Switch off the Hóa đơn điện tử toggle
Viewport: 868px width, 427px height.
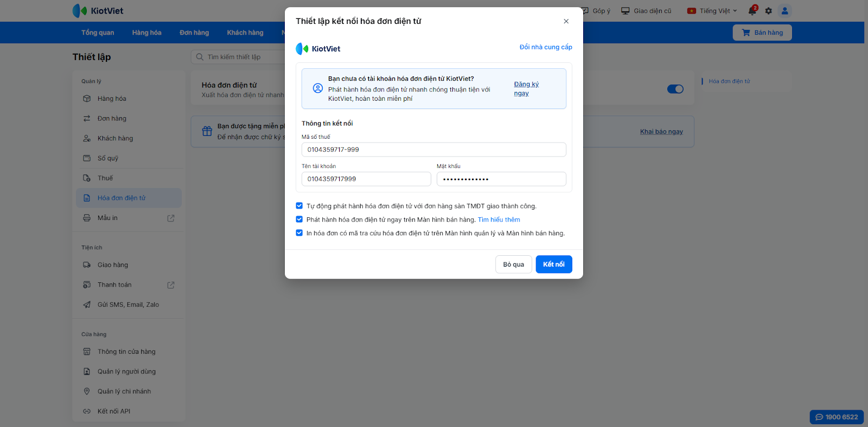(675, 89)
